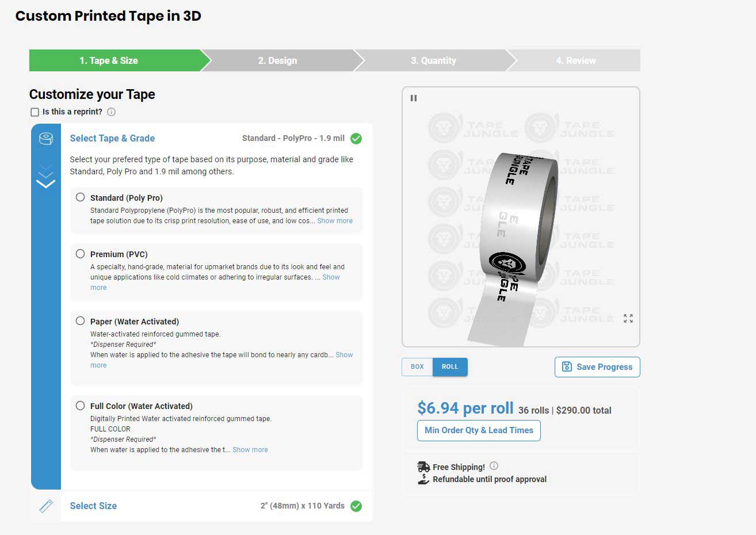Screen dimensions: 756x535
Task: Click the Min Order Qty & Lead Times button
Action: coord(478,430)
